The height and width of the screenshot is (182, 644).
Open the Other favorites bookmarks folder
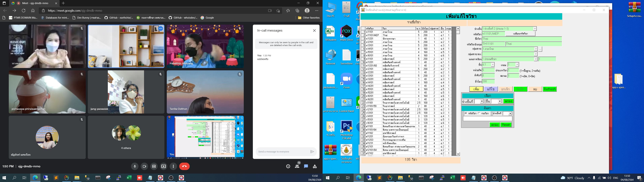[x=309, y=18]
